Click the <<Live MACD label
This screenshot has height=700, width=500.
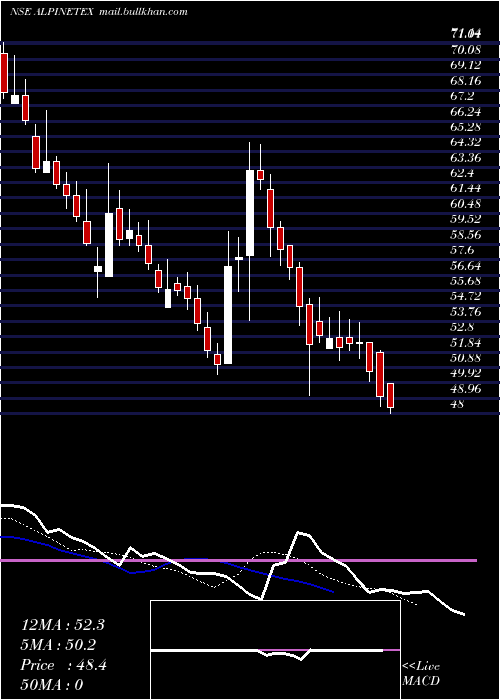(421, 674)
